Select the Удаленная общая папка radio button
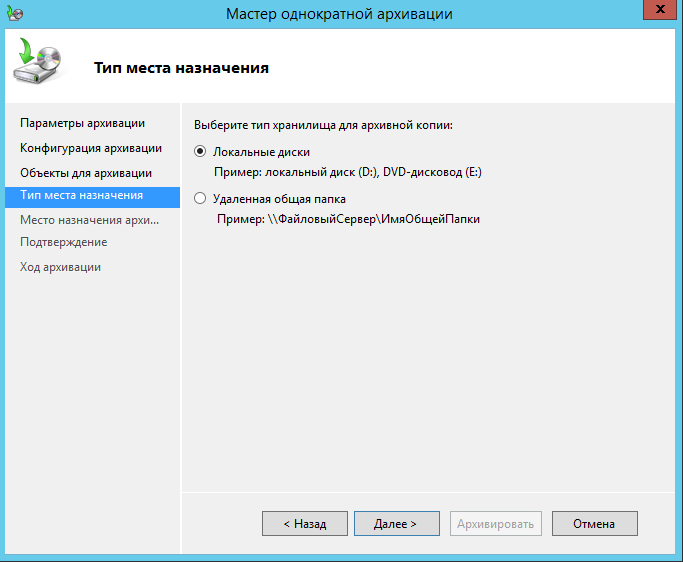 click(x=200, y=199)
